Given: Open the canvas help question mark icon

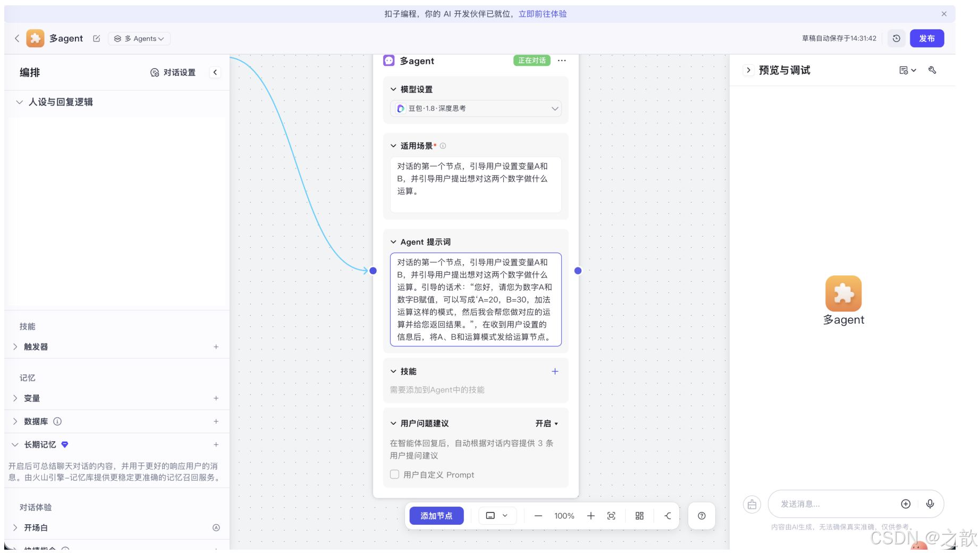Looking at the screenshot, I should (x=702, y=515).
